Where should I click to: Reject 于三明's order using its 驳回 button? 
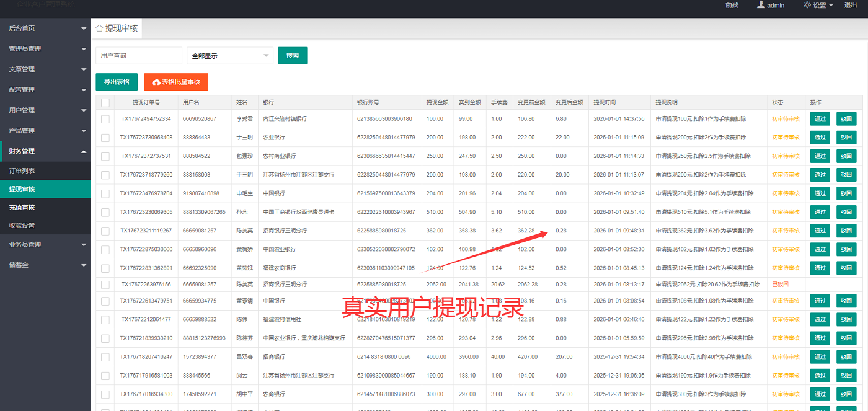pyautogui.click(x=846, y=137)
